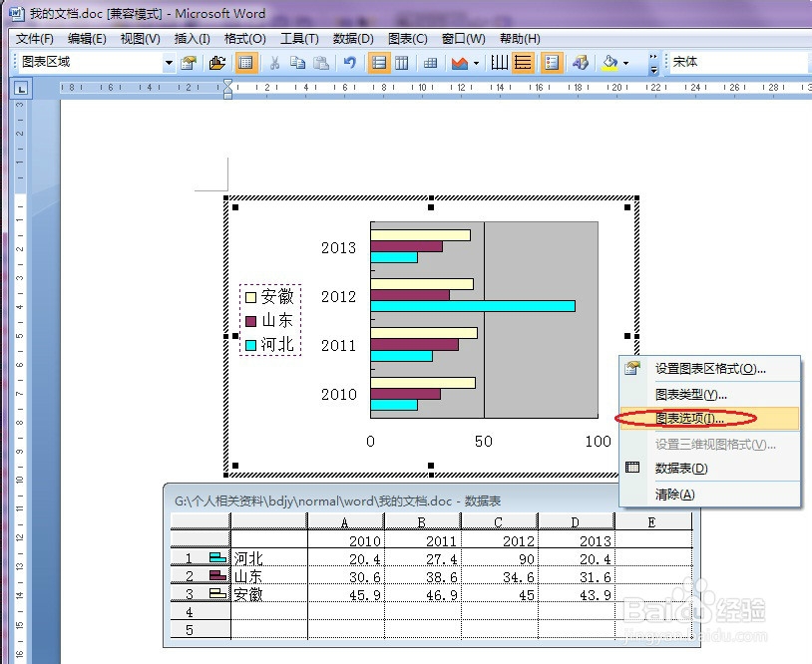Select the long cyan 2012 河北 bar
The image size is (812, 664).
473,306
